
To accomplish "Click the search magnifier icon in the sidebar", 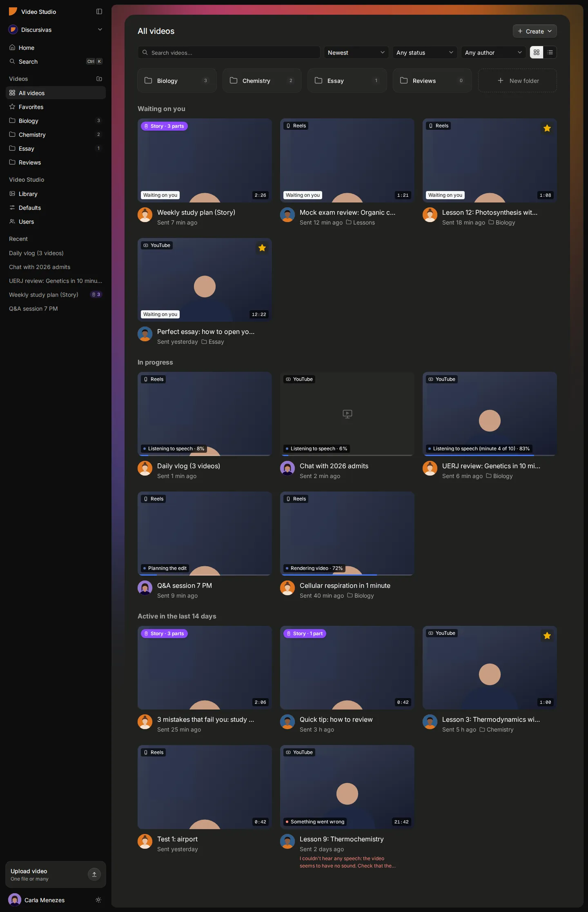I will (x=12, y=61).
